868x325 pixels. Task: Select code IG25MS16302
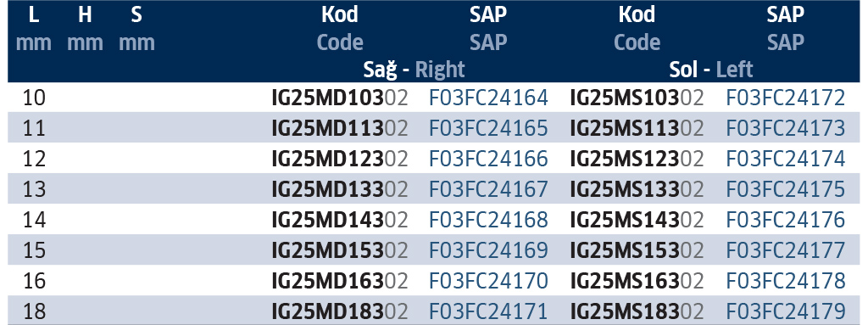pyautogui.click(x=637, y=281)
